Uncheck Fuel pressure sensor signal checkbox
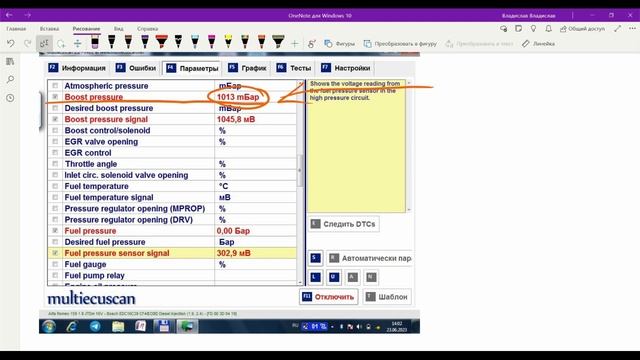 pyautogui.click(x=55, y=253)
